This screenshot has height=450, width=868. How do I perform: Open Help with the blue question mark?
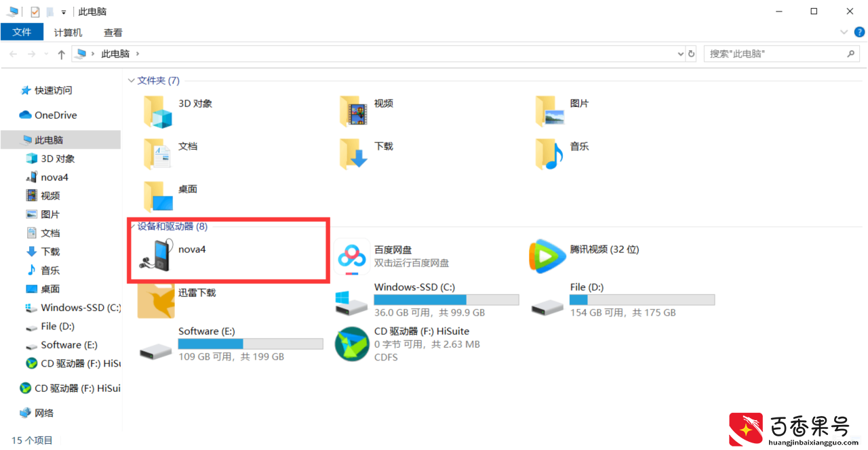[x=860, y=32]
